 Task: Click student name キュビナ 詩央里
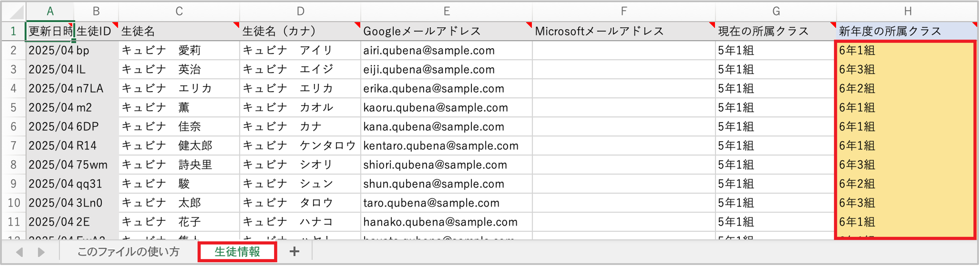coord(179,164)
